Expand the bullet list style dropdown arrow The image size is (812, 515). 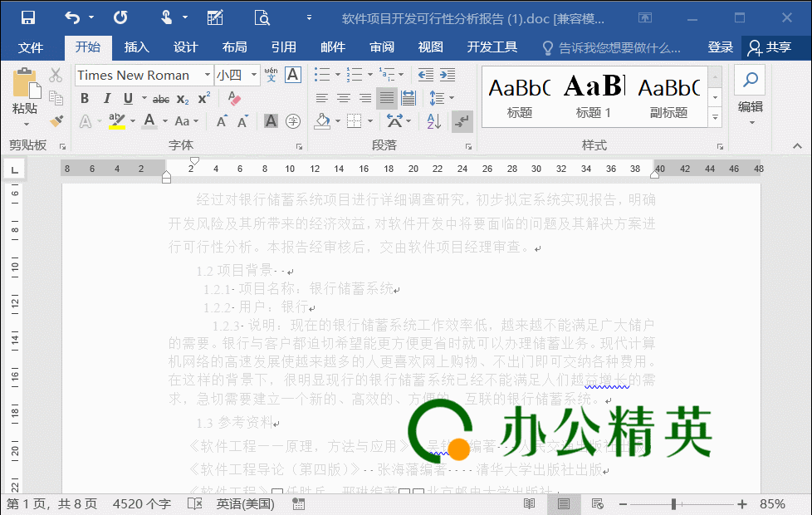(x=338, y=75)
